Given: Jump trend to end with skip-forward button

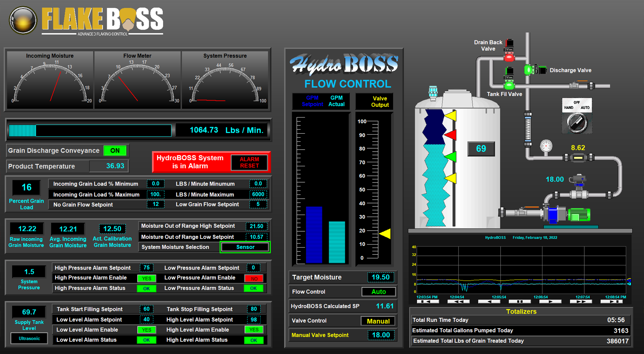Looking at the screenshot, I should [x=611, y=302].
